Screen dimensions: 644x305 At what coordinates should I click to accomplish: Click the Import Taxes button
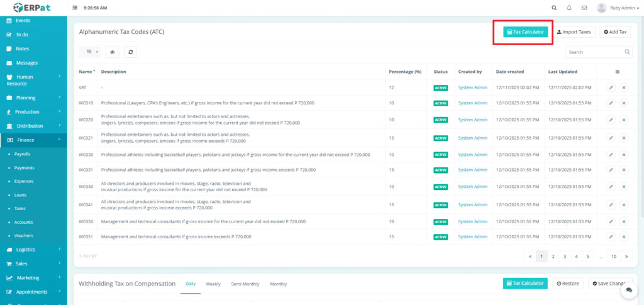574,31
